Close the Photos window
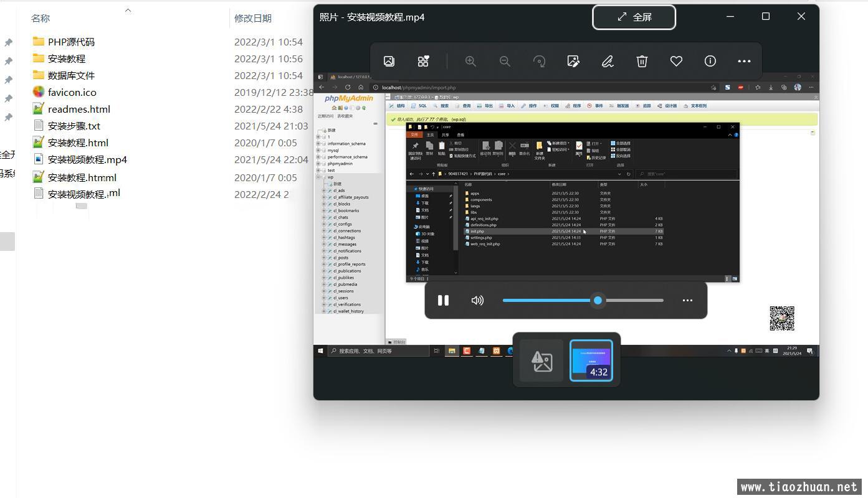The width and height of the screenshot is (868, 498). point(801,17)
